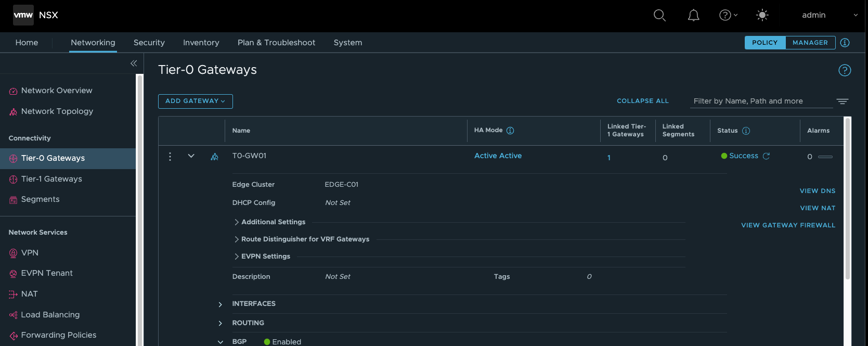Click the Tier-1 Gateways sidebar icon
Image resolution: width=868 pixels, height=346 pixels.
point(13,179)
